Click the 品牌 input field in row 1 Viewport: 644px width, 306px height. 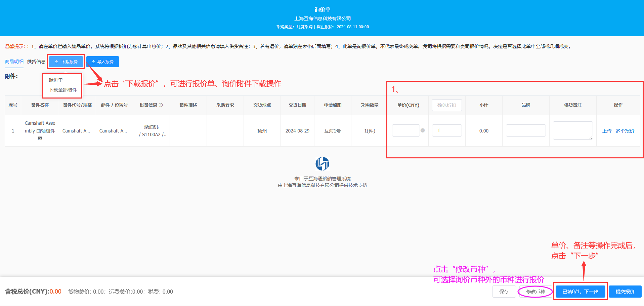[526, 130]
